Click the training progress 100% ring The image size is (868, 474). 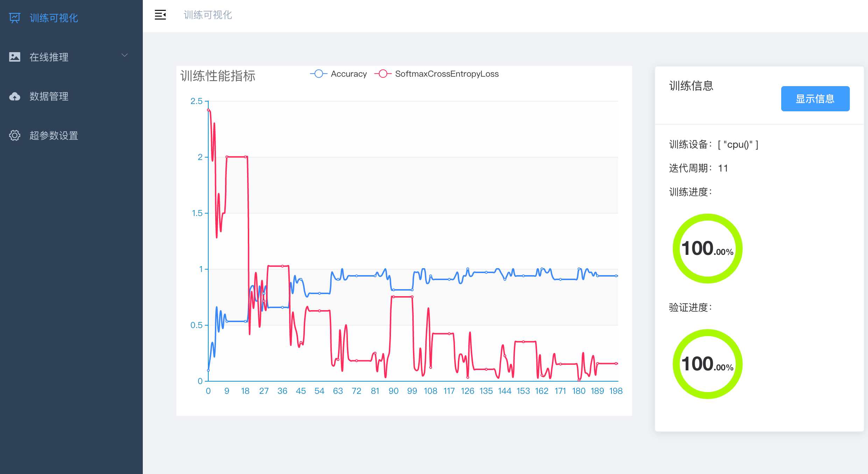coord(707,249)
